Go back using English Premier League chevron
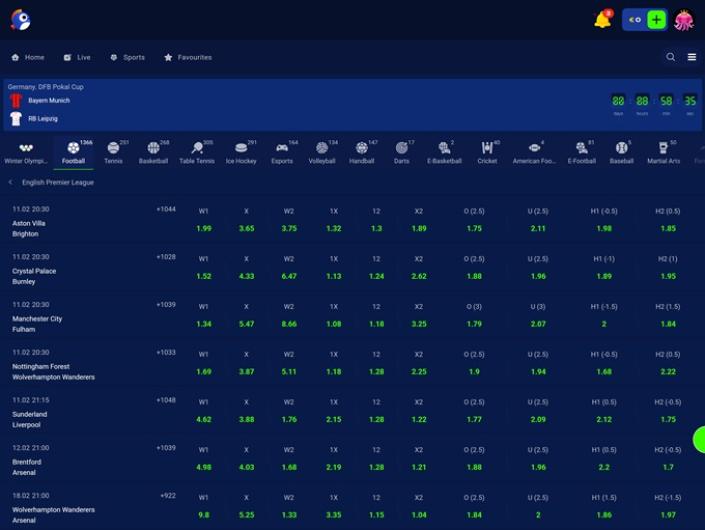 click(x=11, y=183)
